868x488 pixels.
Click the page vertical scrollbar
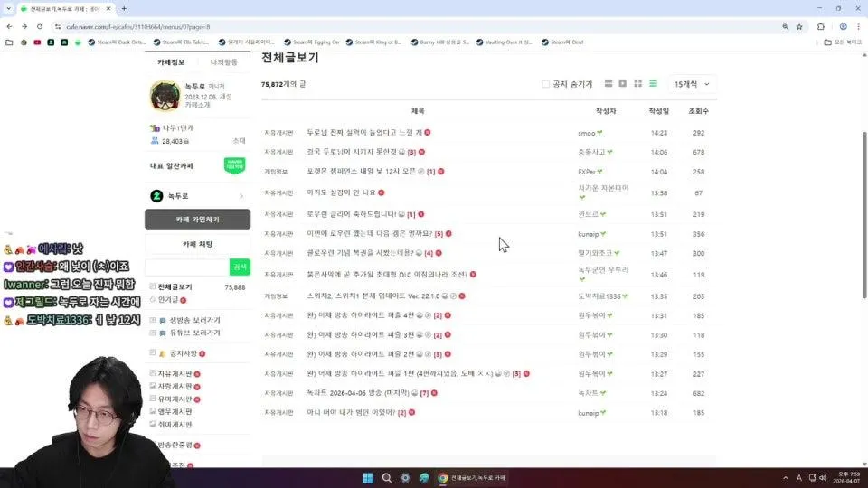(864, 216)
